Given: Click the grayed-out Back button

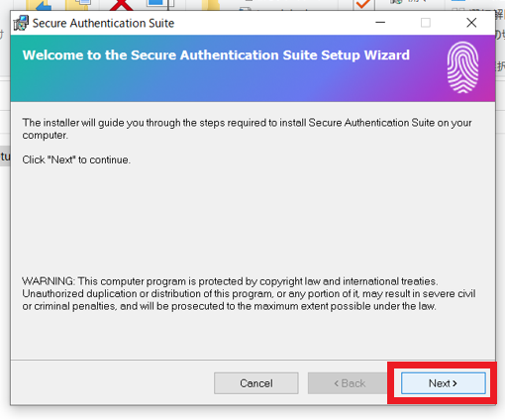Looking at the screenshot, I should (x=350, y=383).
